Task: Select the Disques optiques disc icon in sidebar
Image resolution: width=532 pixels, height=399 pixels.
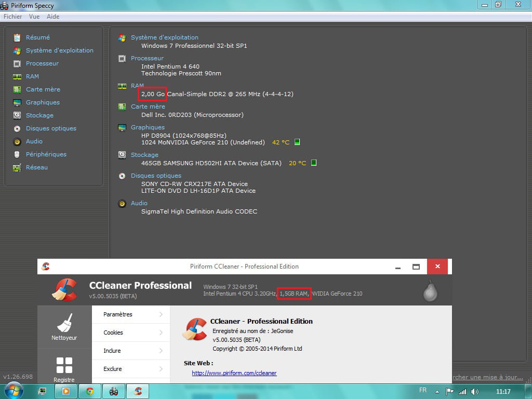Action: coord(17,129)
